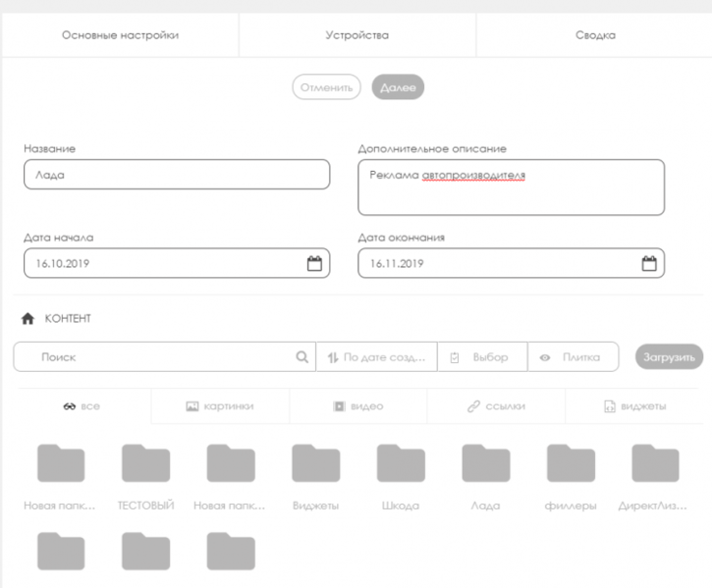
Task: Open the Виджеты folder
Action: pos(316,463)
